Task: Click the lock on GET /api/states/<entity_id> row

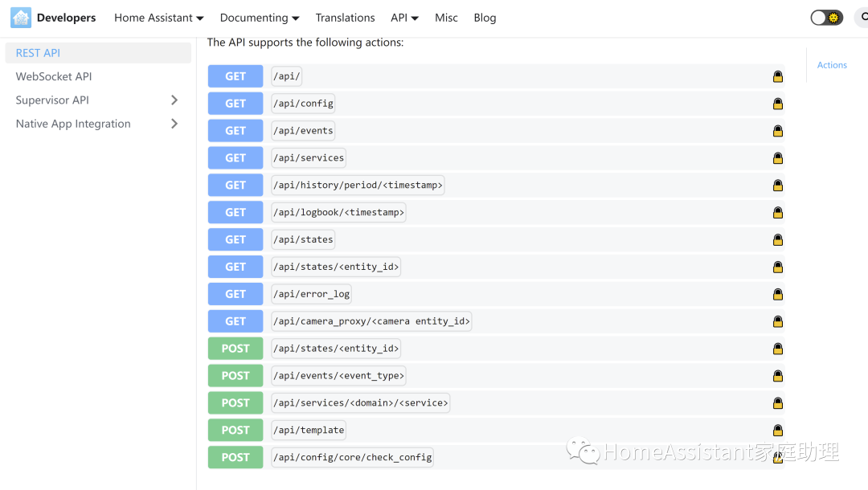Action: pyautogui.click(x=778, y=267)
